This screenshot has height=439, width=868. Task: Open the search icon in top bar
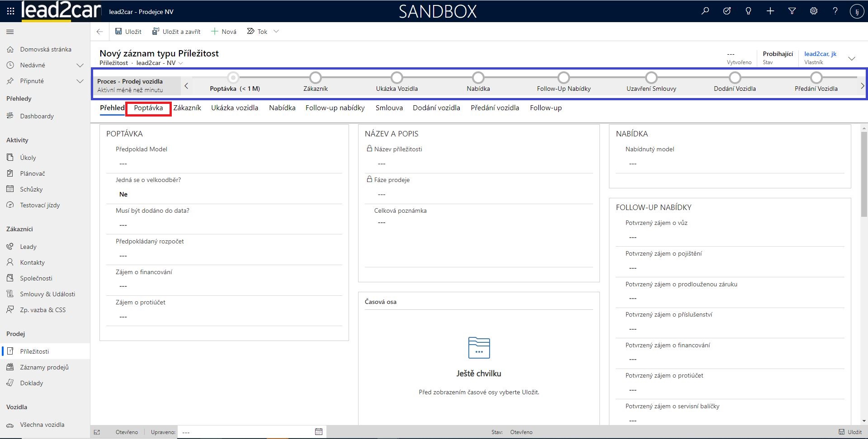pos(705,11)
